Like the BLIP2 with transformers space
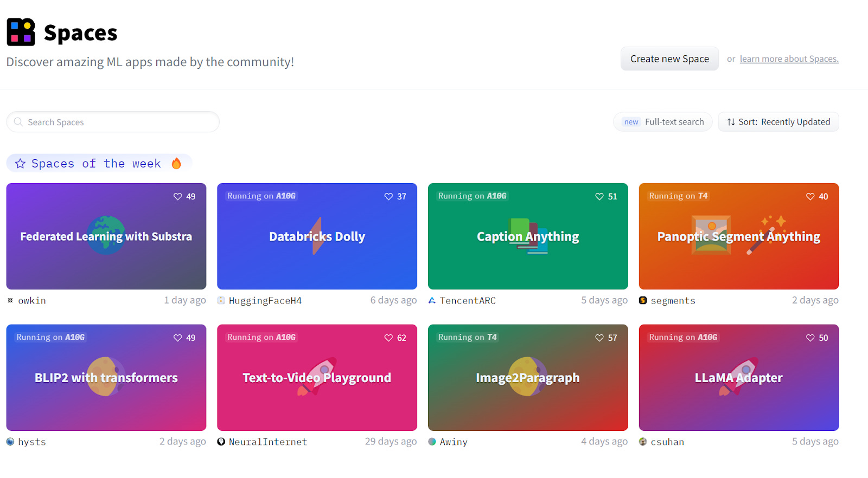This screenshot has width=868, height=478. coord(177,338)
